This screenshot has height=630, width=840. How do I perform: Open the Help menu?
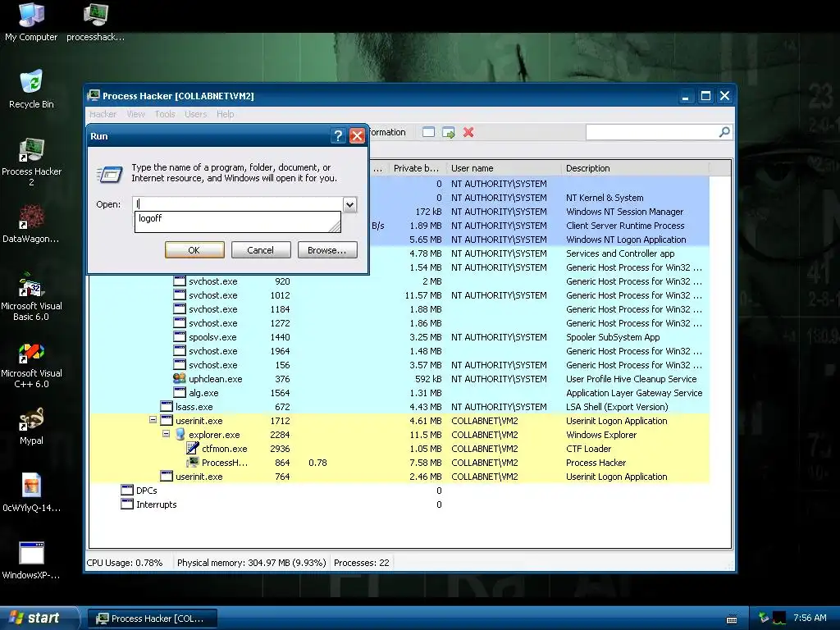pyautogui.click(x=226, y=114)
